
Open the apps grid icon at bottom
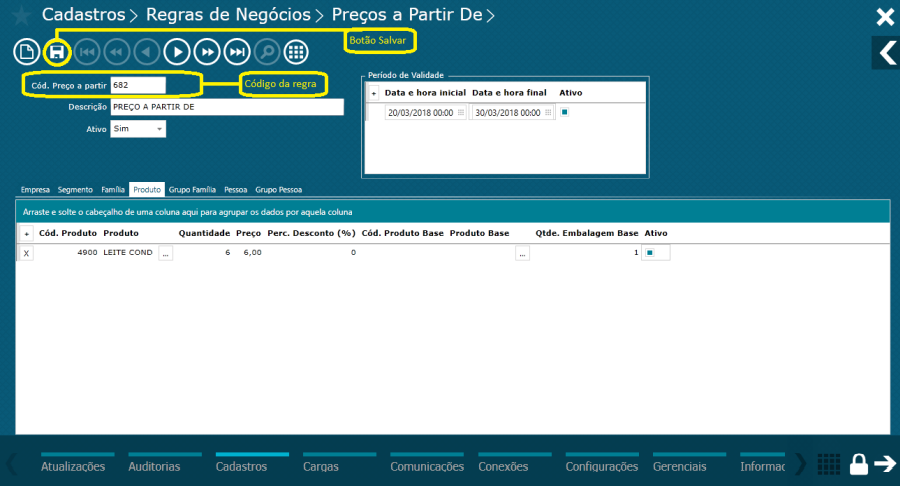coord(829,464)
